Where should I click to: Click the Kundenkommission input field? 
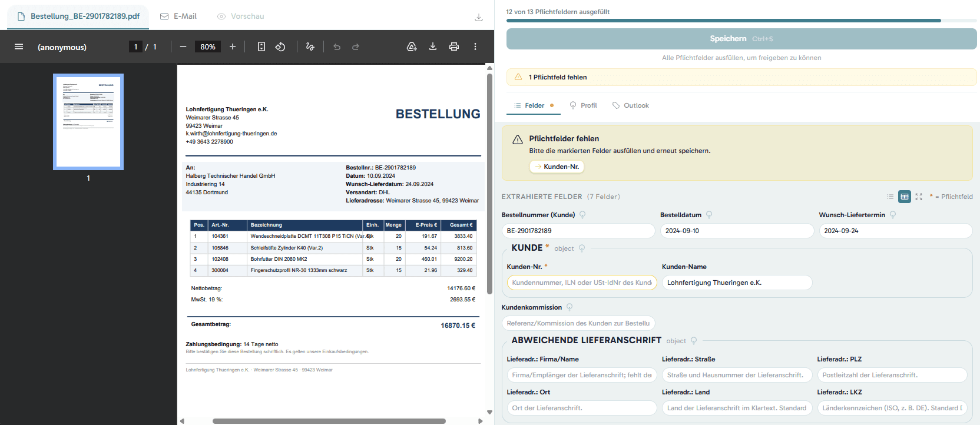[x=578, y=323]
